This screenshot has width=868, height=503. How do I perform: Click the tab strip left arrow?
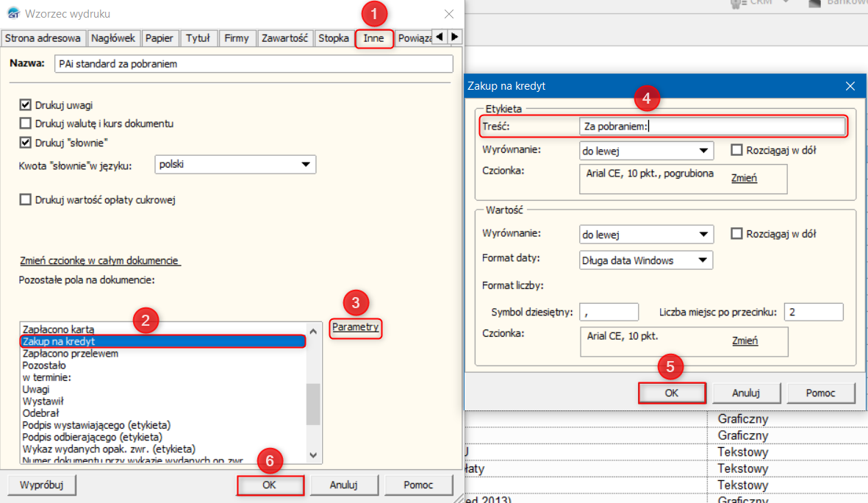click(x=440, y=37)
